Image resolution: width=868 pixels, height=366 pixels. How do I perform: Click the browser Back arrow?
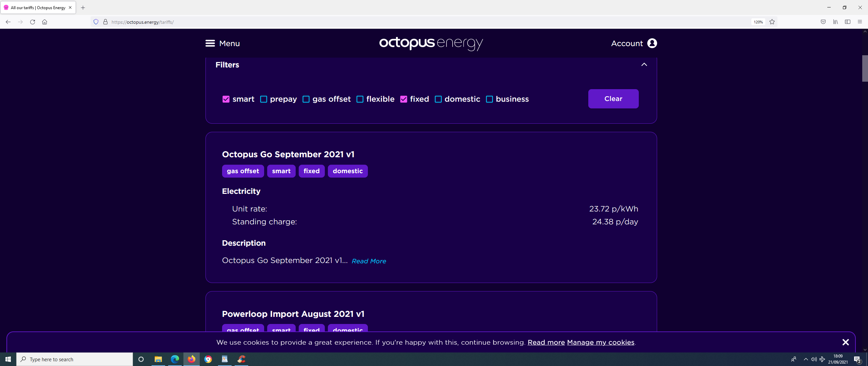pos(8,22)
